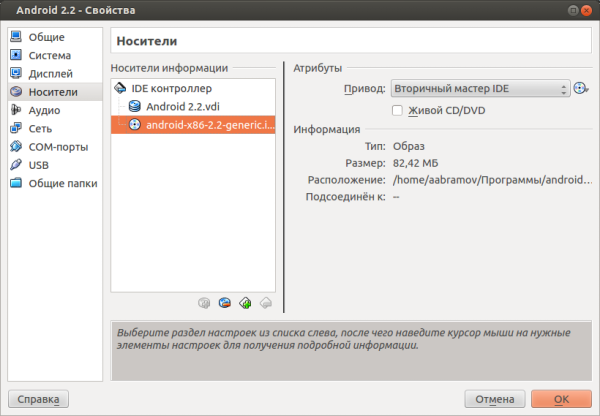Select the Носители storage section

point(52,92)
